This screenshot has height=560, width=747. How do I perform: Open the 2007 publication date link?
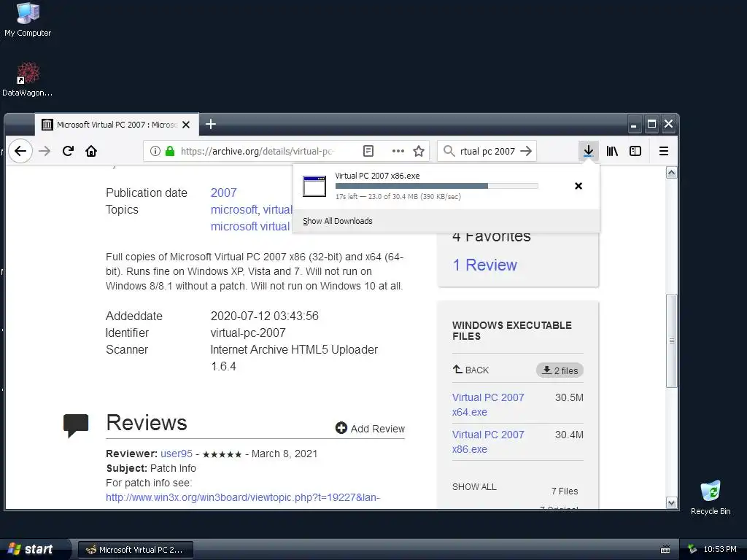coord(223,192)
